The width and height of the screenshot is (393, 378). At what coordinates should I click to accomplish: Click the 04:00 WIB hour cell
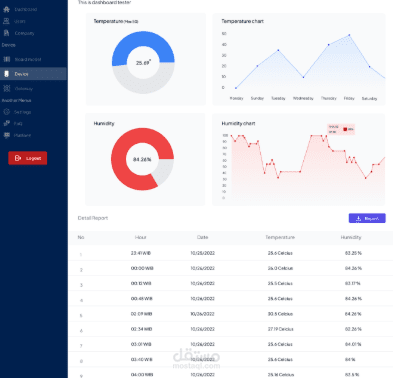(142, 375)
